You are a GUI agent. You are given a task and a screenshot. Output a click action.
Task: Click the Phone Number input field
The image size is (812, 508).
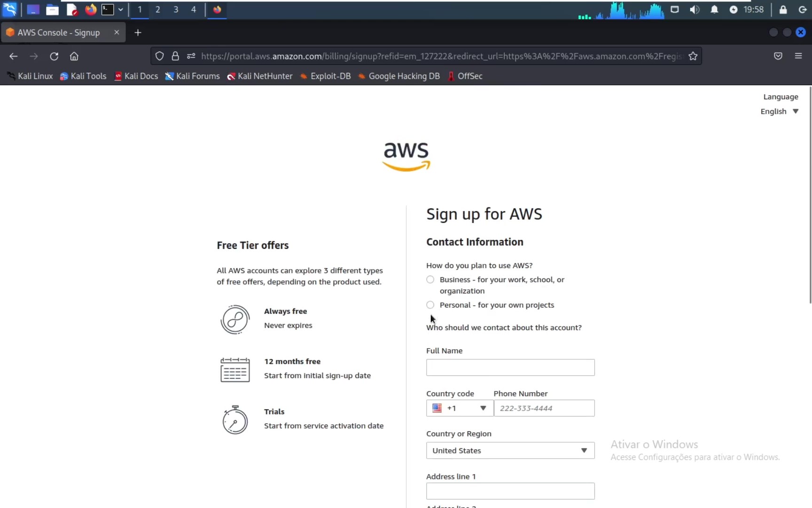coord(544,408)
